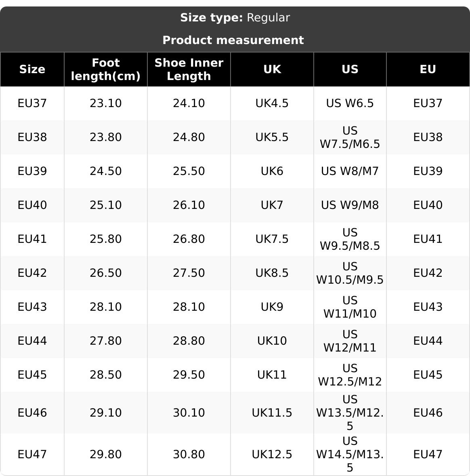This screenshot has width=470, height=476.
Task: Select the UK7 cell
Action: tap(272, 205)
